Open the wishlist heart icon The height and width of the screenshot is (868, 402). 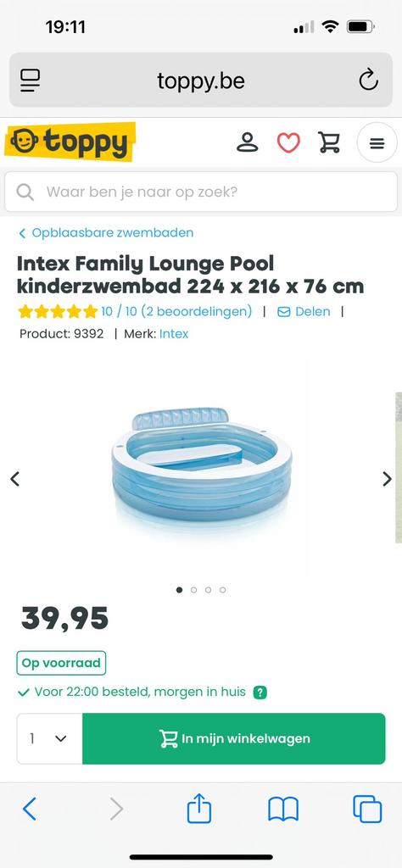(288, 142)
